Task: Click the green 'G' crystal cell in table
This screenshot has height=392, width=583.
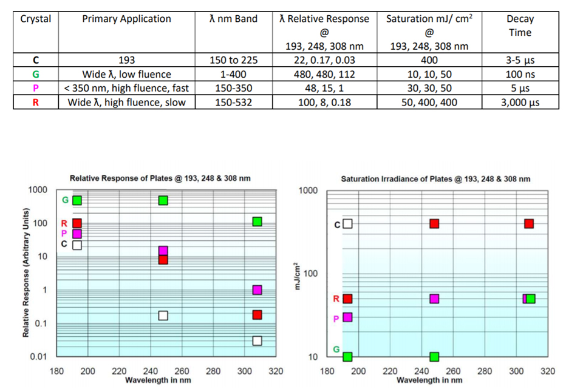Action: click(36, 74)
